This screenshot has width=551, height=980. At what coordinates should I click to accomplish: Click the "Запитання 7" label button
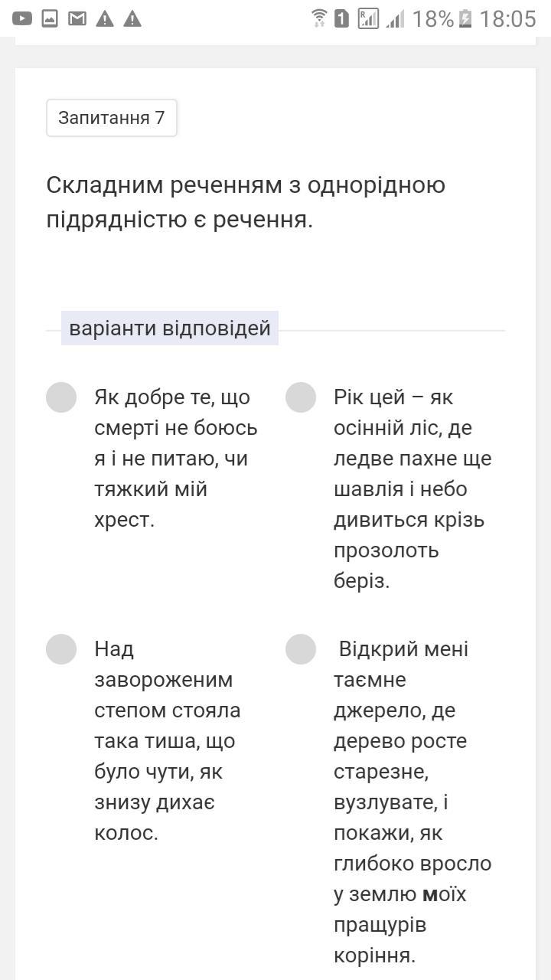tap(112, 118)
